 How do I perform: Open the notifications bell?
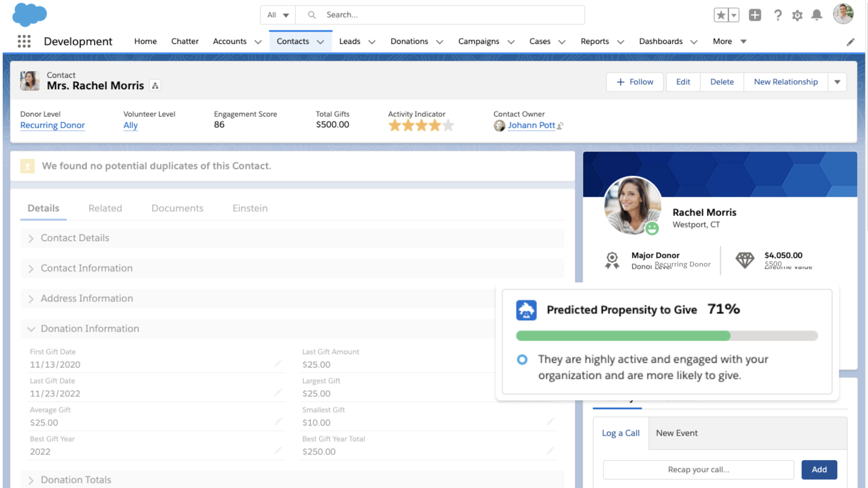click(x=817, y=15)
